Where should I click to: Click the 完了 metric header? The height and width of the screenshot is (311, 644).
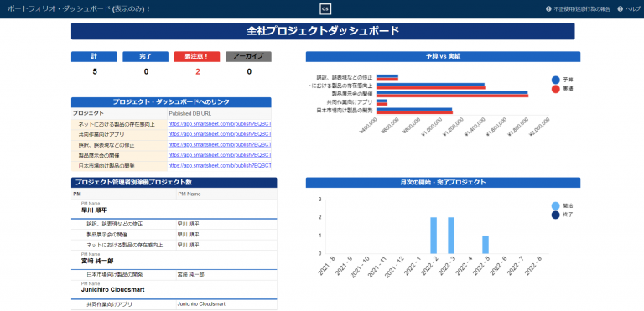click(x=145, y=57)
